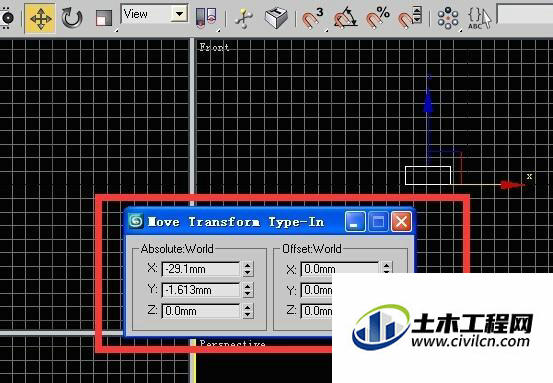Screen dimensions: 553x383
Task: Minimize the Move Transform Type-In dialog
Action: (355, 222)
